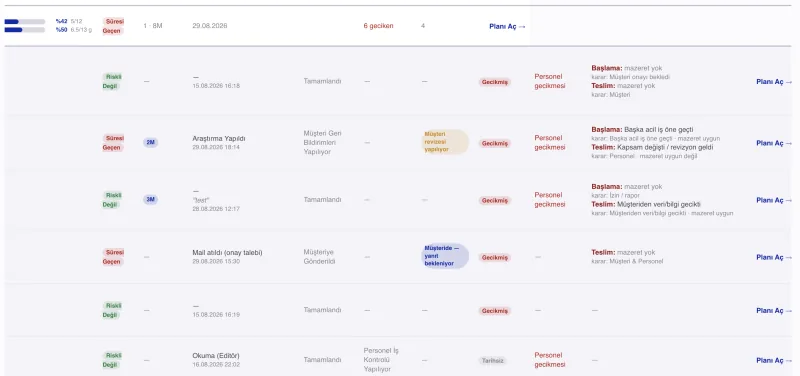Click Tamamlandı in the 16:19 row
Viewport: 800px width, 376px height.
click(322, 310)
